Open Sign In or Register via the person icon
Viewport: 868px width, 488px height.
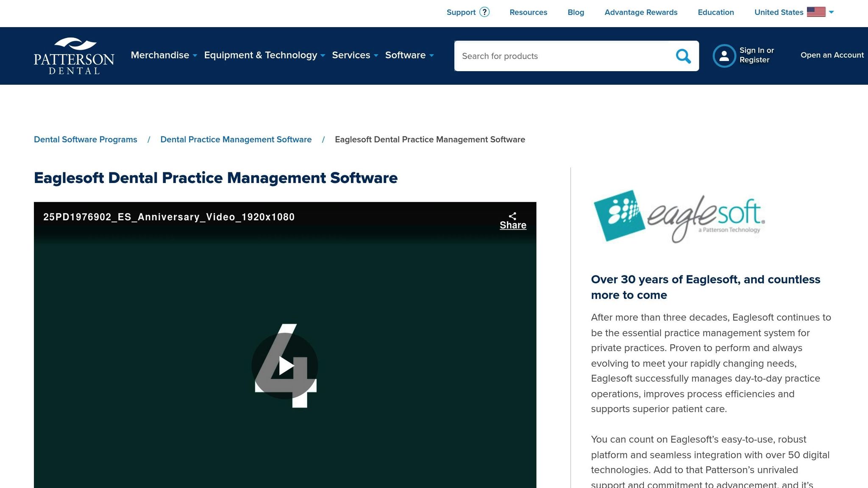coord(724,55)
